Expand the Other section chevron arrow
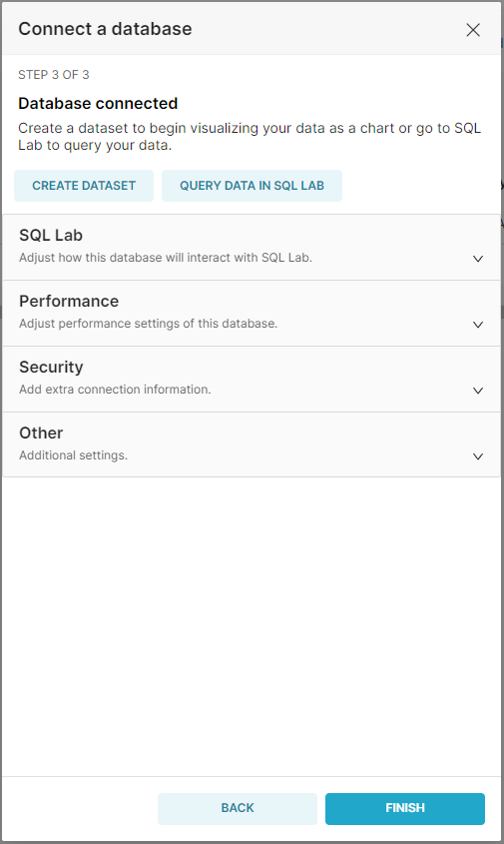Image resolution: width=504 pixels, height=844 pixels. pyautogui.click(x=478, y=456)
